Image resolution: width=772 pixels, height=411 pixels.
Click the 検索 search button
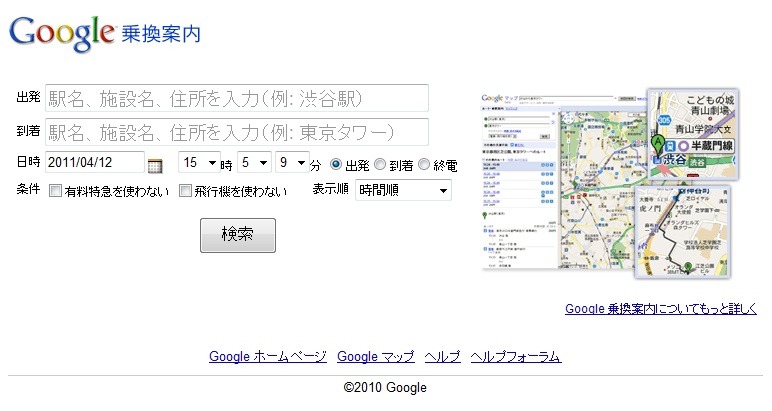point(238,235)
